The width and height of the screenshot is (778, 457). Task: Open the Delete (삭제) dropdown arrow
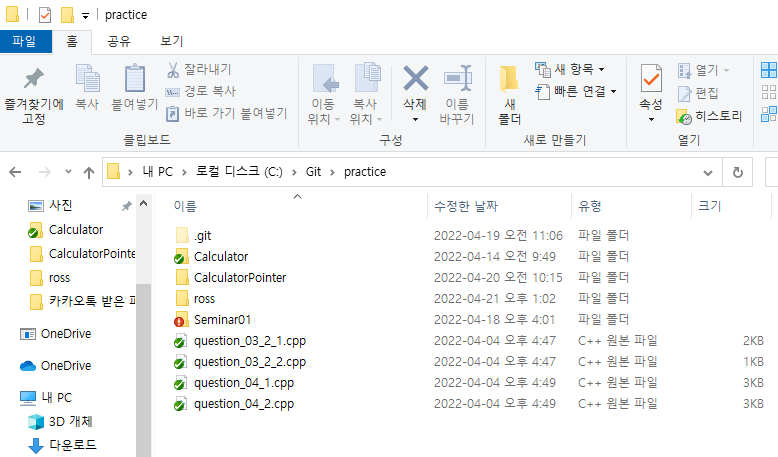[x=415, y=120]
